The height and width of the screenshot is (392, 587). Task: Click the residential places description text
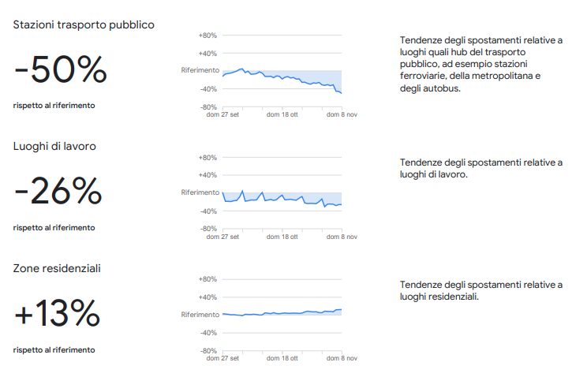pyautogui.click(x=481, y=290)
